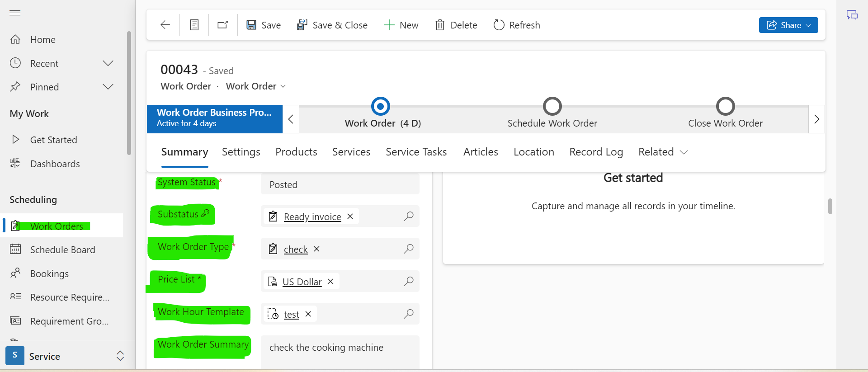Click the sidebar vertical scrollbar

[x=129, y=93]
